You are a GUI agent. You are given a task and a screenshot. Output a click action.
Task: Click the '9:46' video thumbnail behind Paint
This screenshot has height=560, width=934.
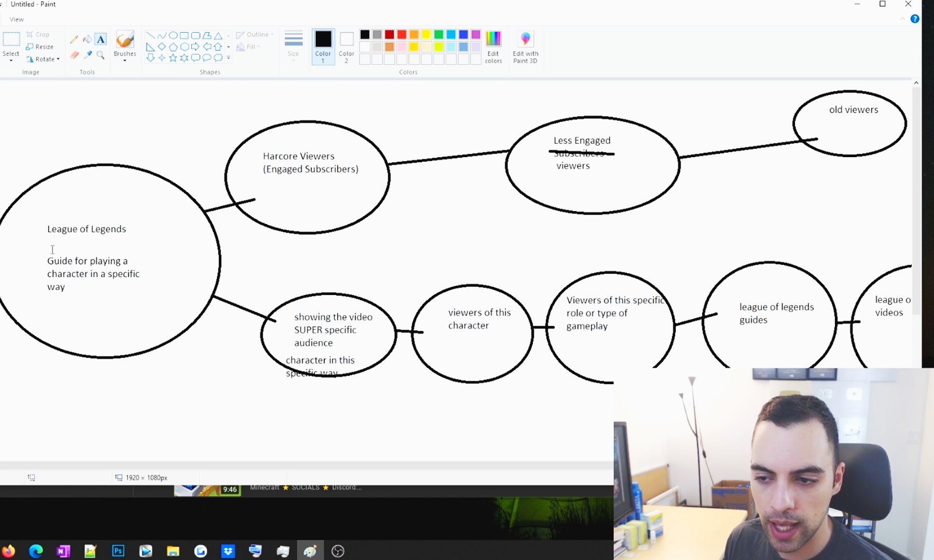[208, 490]
